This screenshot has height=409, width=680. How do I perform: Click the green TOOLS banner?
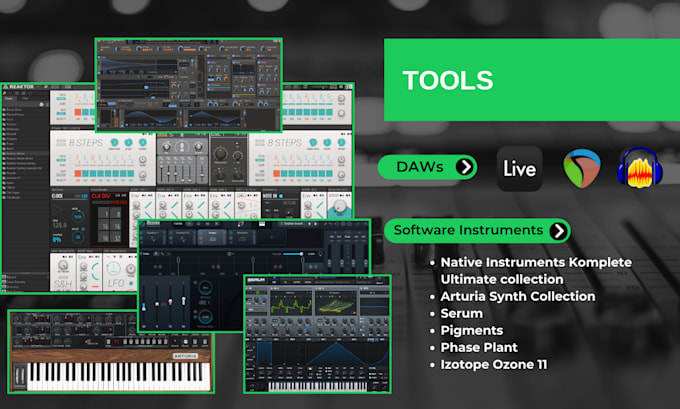point(532,80)
